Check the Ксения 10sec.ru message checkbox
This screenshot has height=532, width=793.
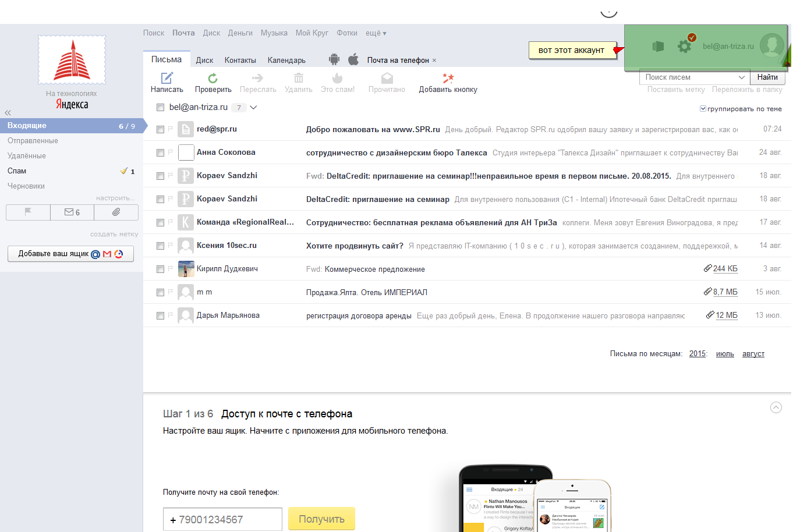coord(160,246)
